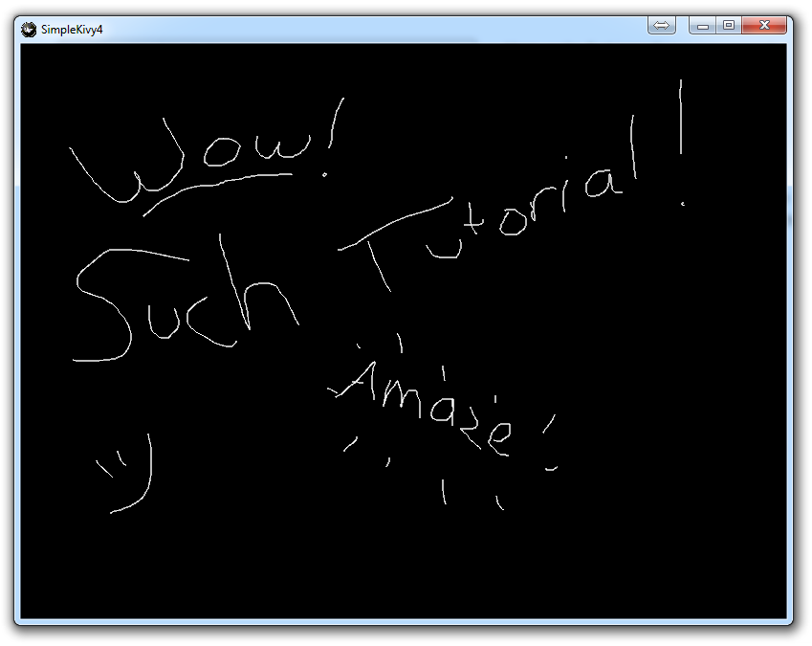Click the SimpleKivy4 window title text
The height and width of the screenshot is (646, 812).
[x=72, y=30]
